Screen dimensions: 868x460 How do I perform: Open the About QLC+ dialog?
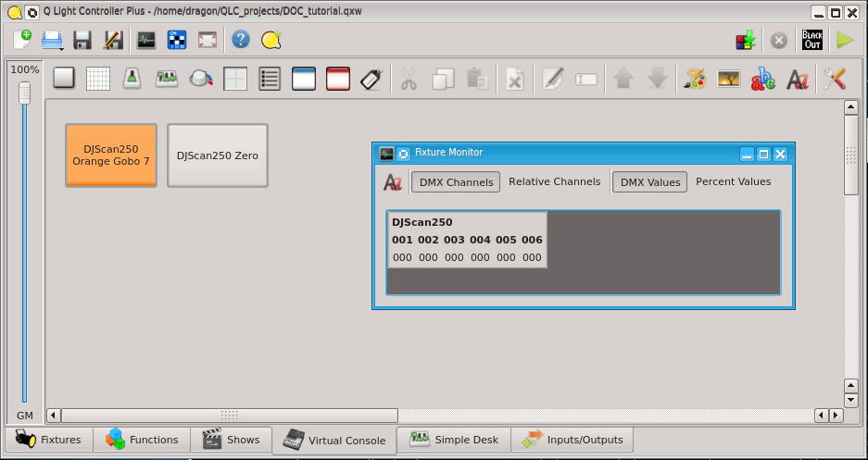pos(271,40)
